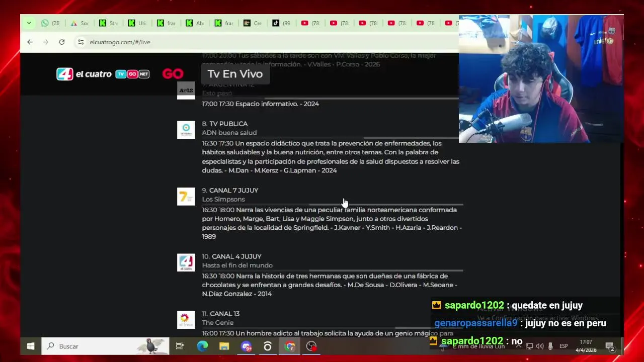Click the microphone icon in the tray
644x362 pixels.
550,346
